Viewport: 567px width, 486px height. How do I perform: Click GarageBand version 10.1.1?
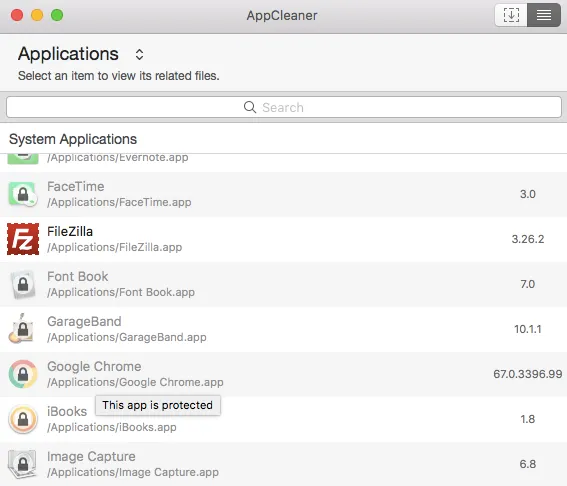[x=528, y=329]
